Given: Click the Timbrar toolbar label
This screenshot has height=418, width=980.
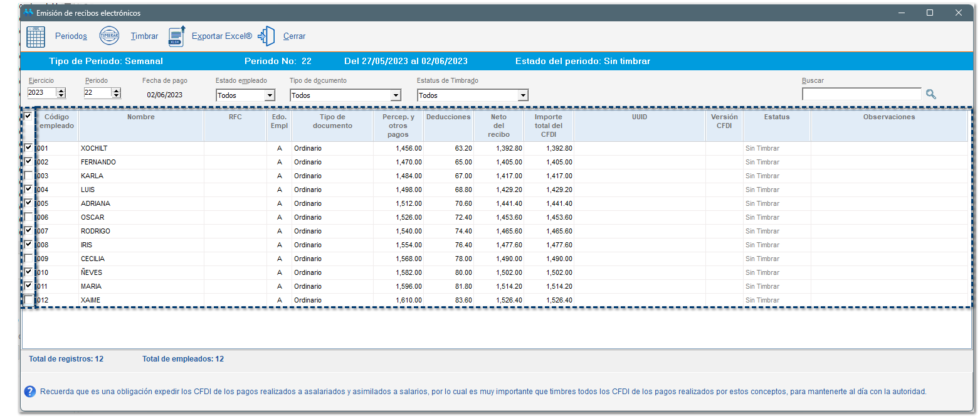Looking at the screenshot, I should pyautogui.click(x=144, y=36).
